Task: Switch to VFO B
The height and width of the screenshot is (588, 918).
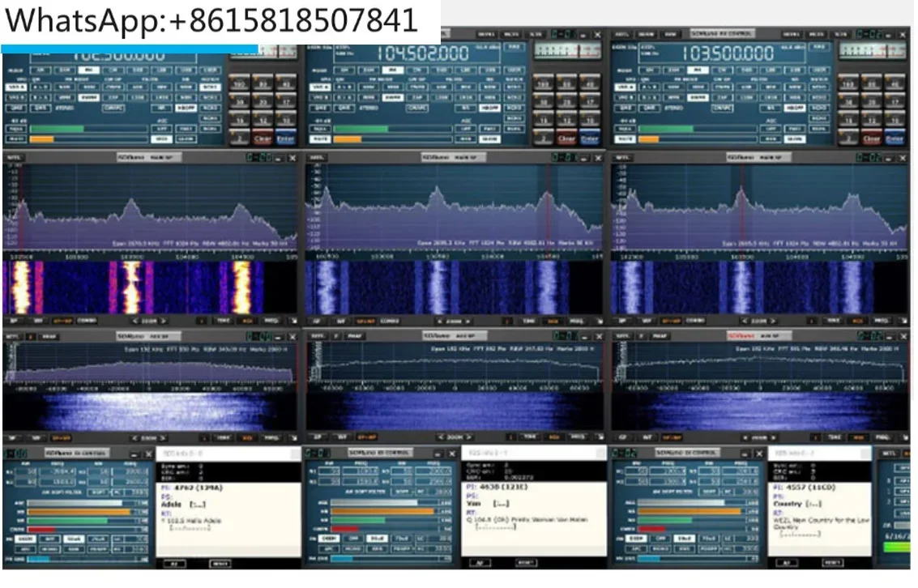Action: coord(15,97)
